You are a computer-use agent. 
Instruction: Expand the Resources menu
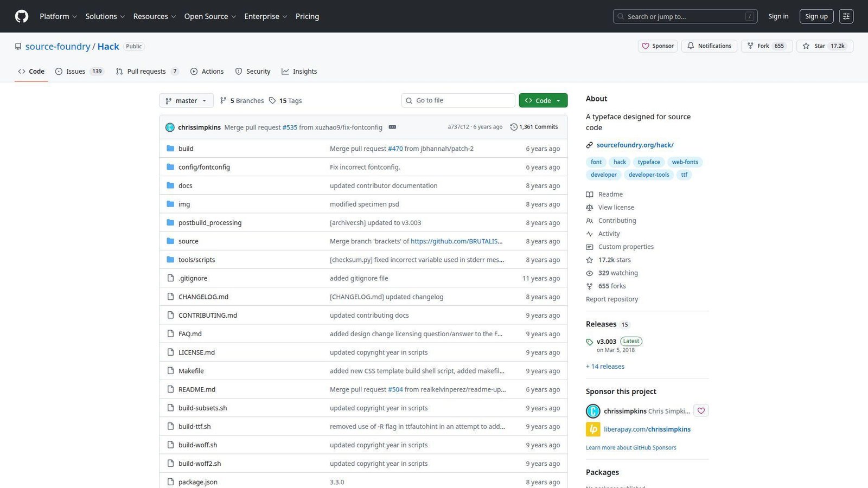click(x=155, y=16)
